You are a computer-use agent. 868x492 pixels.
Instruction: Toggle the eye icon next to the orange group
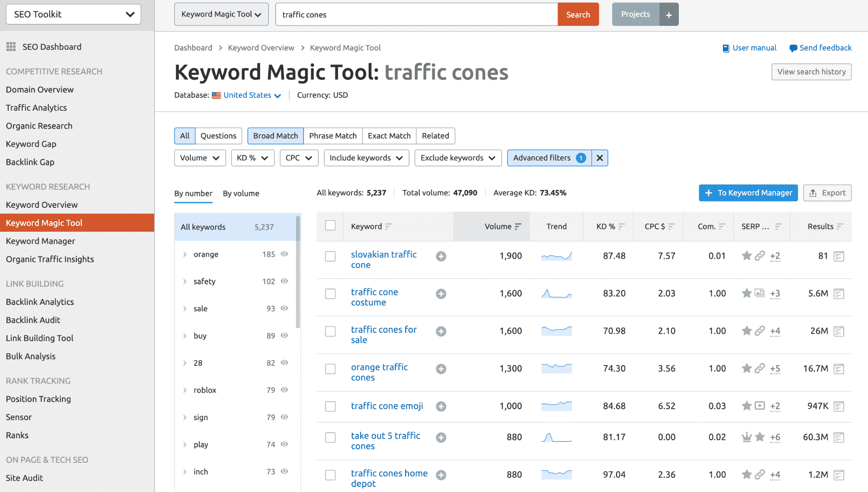click(x=284, y=254)
